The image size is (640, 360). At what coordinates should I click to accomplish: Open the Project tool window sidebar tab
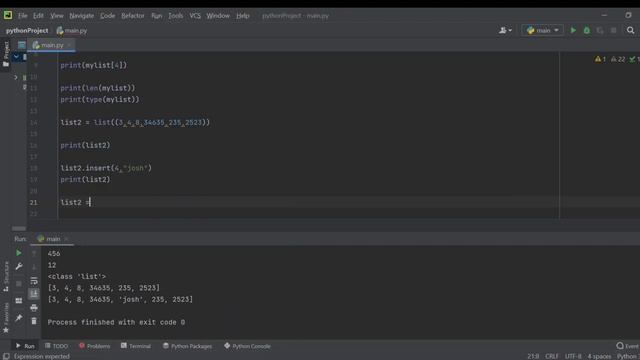tap(6, 54)
